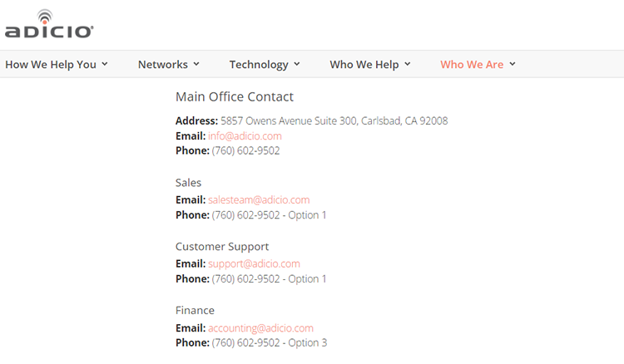This screenshot has height=364, width=624.
Task: Expand the Networks chevron arrow
Action: (196, 64)
